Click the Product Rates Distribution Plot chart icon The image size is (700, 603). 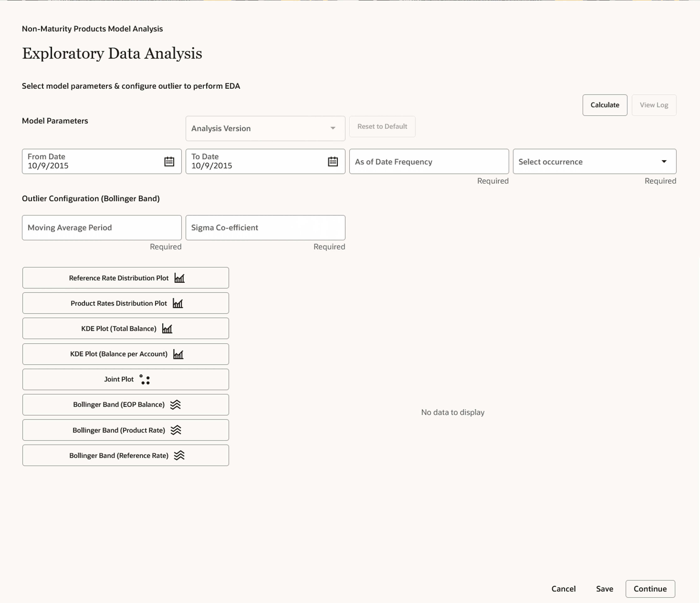tap(178, 303)
